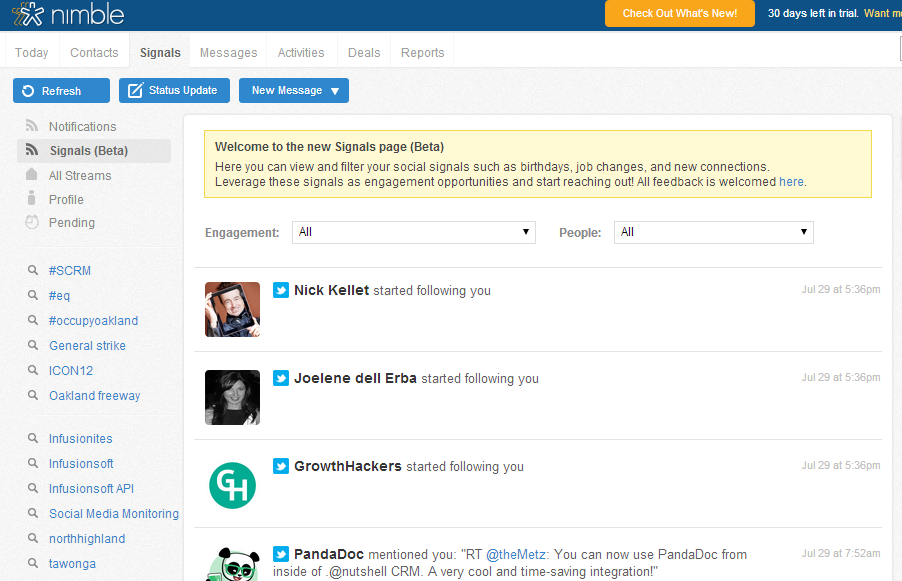Expand the New Message dropdown arrow
The height and width of the screenshot is (581, 902).
(x=335, y=91)
